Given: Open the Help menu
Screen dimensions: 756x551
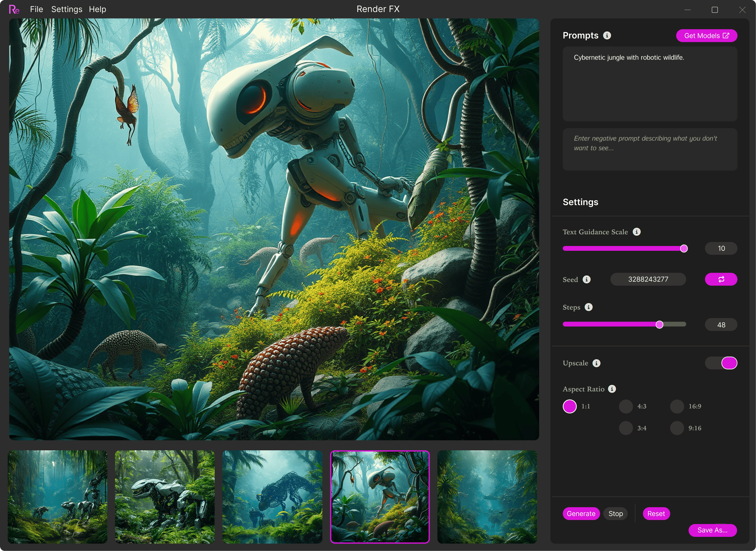Looking at the screenshot, I should [x=97, y=9].
